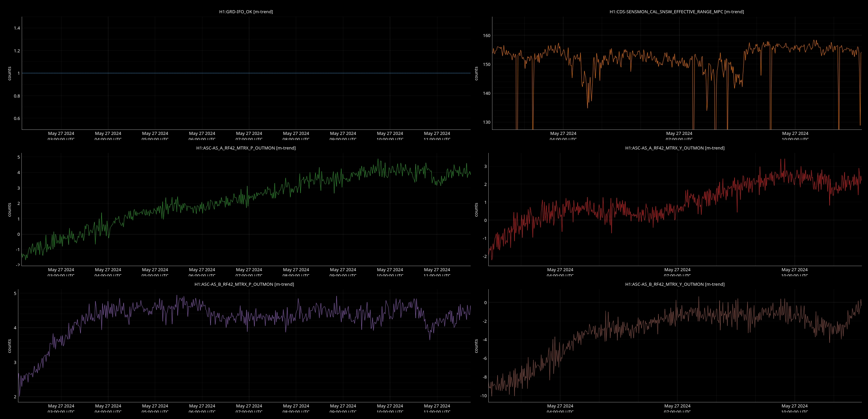Click counts axis label of effective range plot
The width and height of the screenshot is (868, 419).
[x=476, y=73]
